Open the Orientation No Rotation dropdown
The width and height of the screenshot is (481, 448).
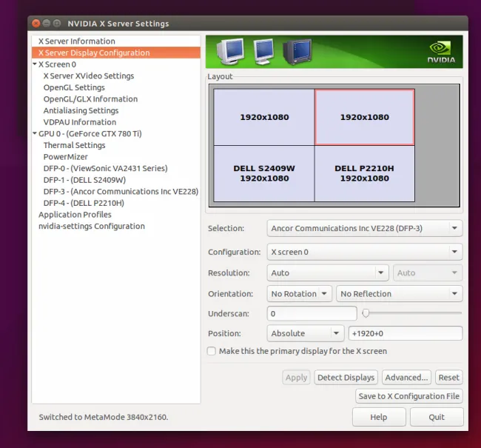click(x=300, y=294)
